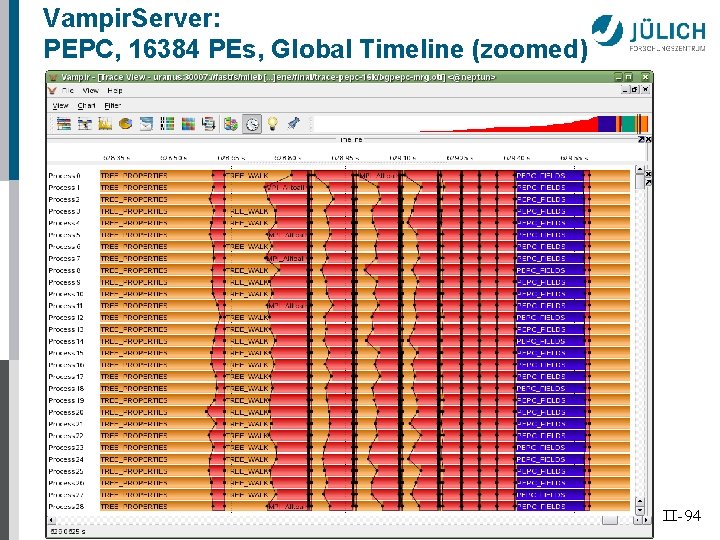720x540 pixels.
Task: Select the Process 24 row label
Action: (x=66, y=460)
